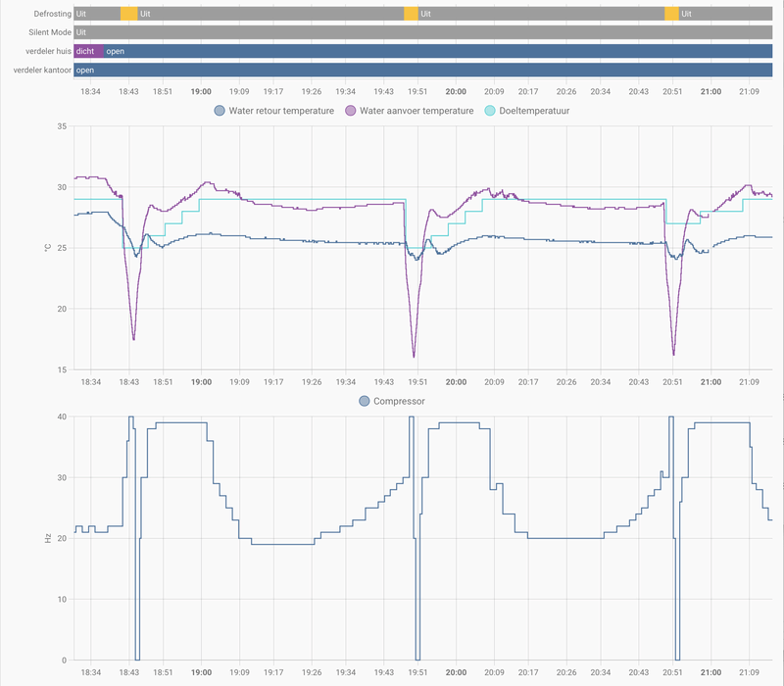Toggle the Water aanvoer temperature legend entry
This screenshot has width=784, height=686.
click(x=410, y=111)
